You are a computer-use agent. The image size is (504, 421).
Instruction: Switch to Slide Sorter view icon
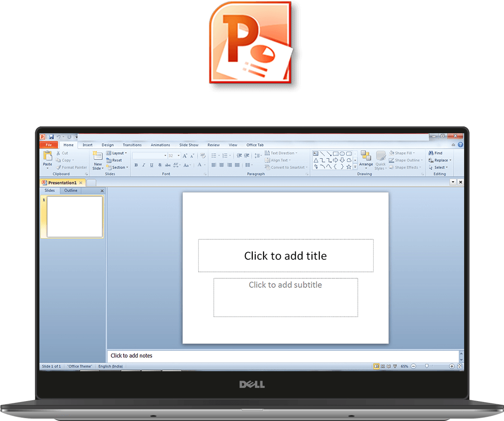point(383,366)
